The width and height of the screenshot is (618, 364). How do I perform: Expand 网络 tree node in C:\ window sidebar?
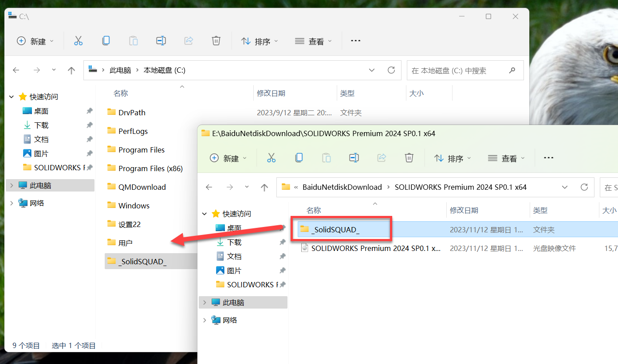coord(12,203)
